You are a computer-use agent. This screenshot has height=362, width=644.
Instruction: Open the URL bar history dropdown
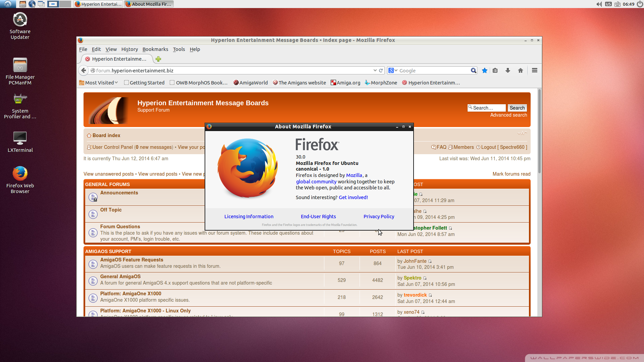375,70
